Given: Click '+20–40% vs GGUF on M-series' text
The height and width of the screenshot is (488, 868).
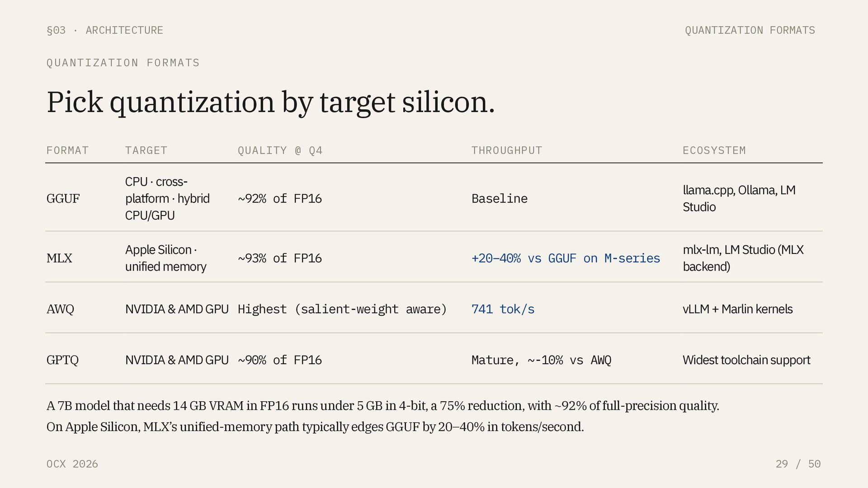Looking at the screenshot, I should pos(566,258).
